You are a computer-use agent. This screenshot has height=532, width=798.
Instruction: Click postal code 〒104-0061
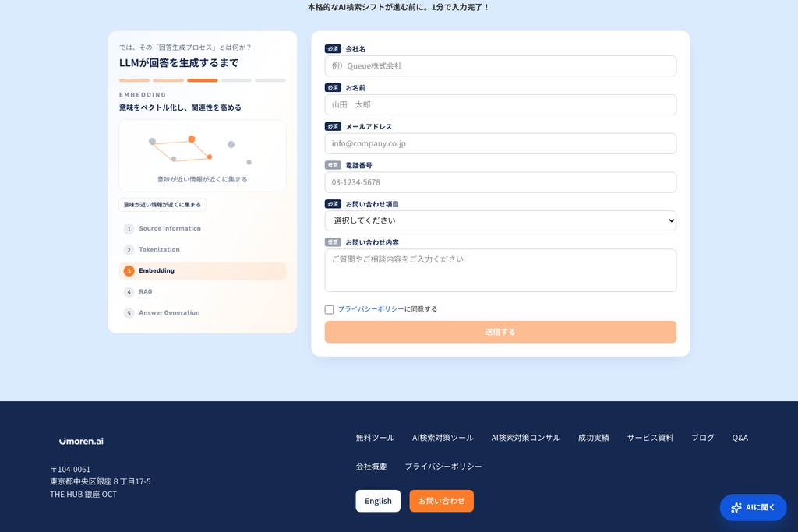(69, 469)
